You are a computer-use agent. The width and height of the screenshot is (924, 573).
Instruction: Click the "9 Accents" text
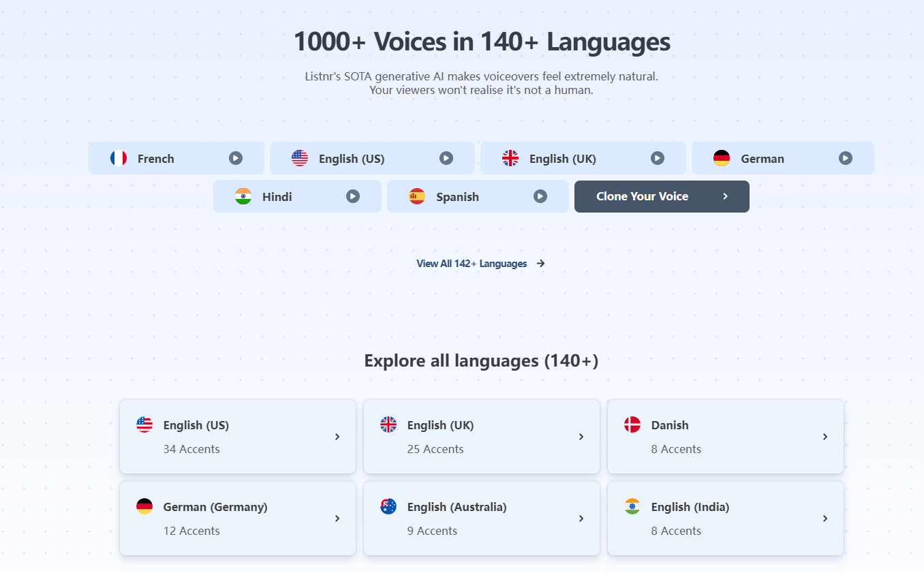pos(432,531)
